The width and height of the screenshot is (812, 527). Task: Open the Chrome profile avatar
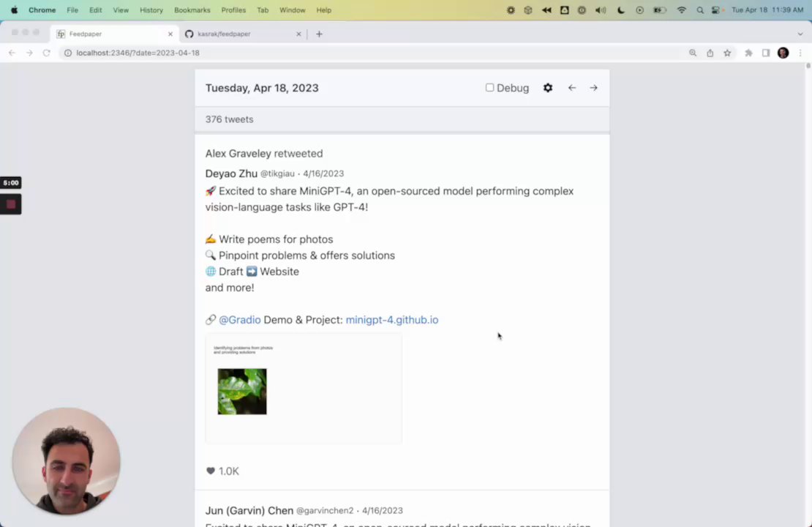pyautogui.click(x=783, y=53)
